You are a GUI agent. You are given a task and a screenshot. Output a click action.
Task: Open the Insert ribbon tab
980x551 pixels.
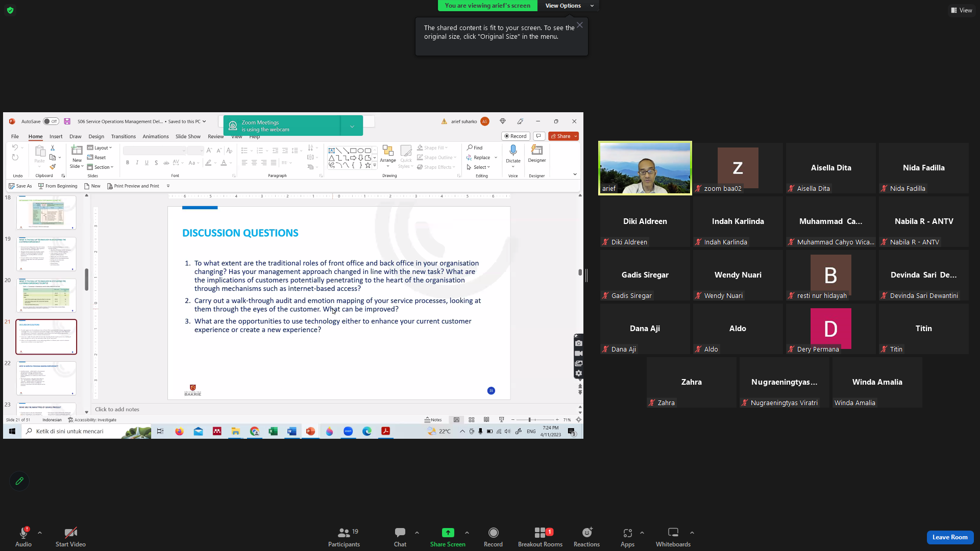point(56,137)
